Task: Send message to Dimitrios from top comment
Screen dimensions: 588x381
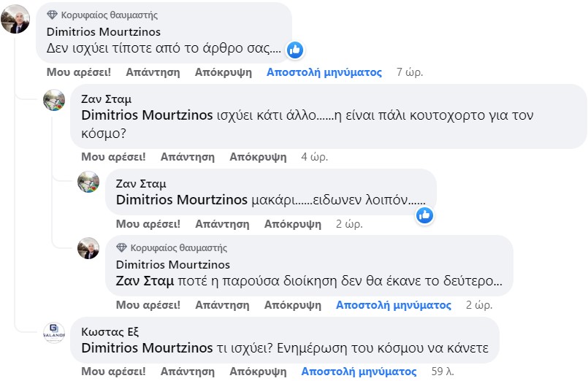Action: (x=324, y=72)
